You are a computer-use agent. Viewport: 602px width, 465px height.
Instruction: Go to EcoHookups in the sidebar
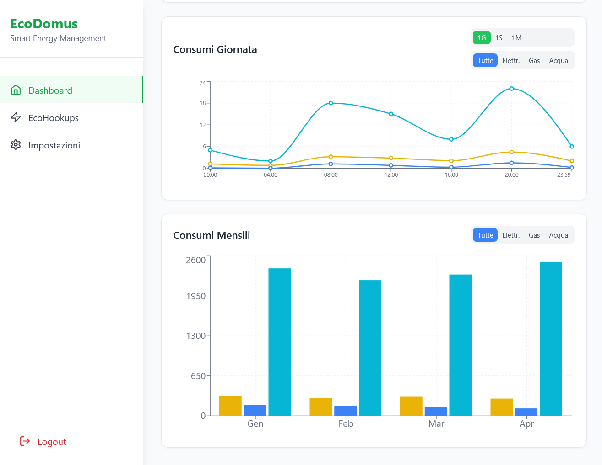[x=71, y=117]
